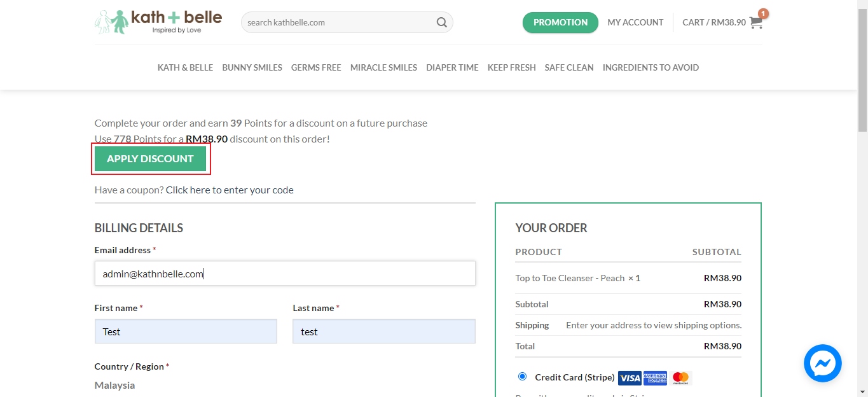Click the Last name input field
Screen dimensions: 868x397
[x=383, y=331]
